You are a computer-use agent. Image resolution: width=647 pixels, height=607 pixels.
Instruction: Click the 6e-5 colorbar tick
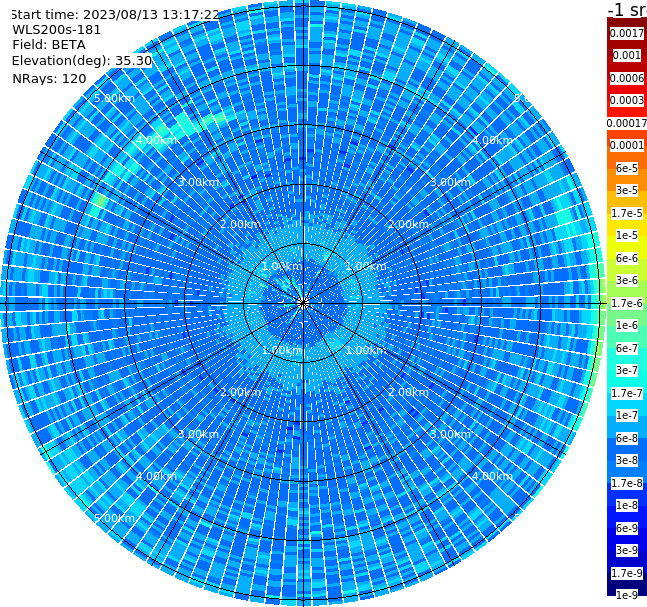[x=627, y=168]
